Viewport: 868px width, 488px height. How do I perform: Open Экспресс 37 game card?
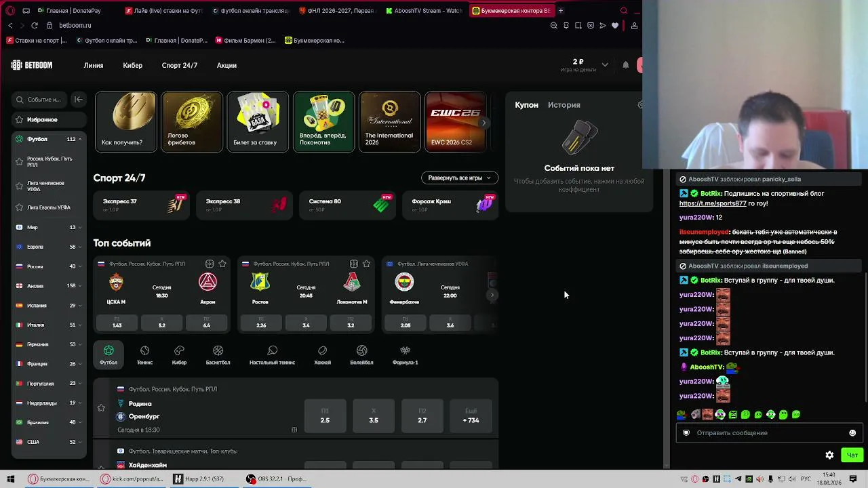coord(142,205)
